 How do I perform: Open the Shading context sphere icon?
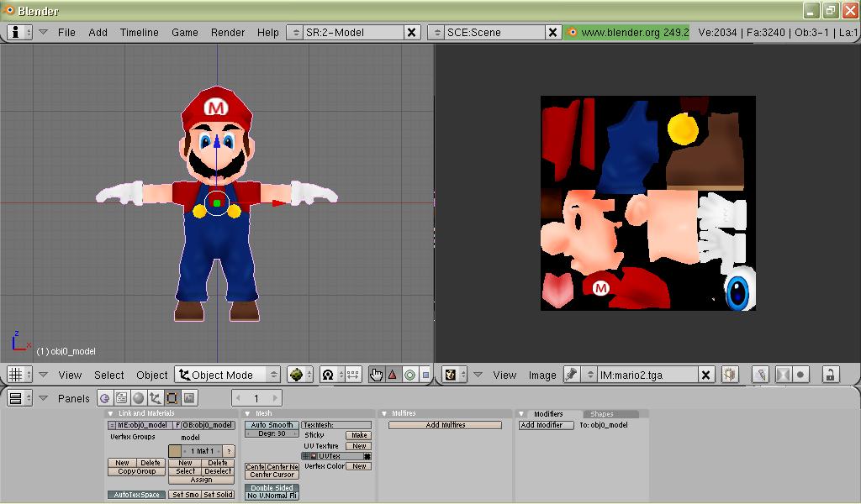(139, 398)
